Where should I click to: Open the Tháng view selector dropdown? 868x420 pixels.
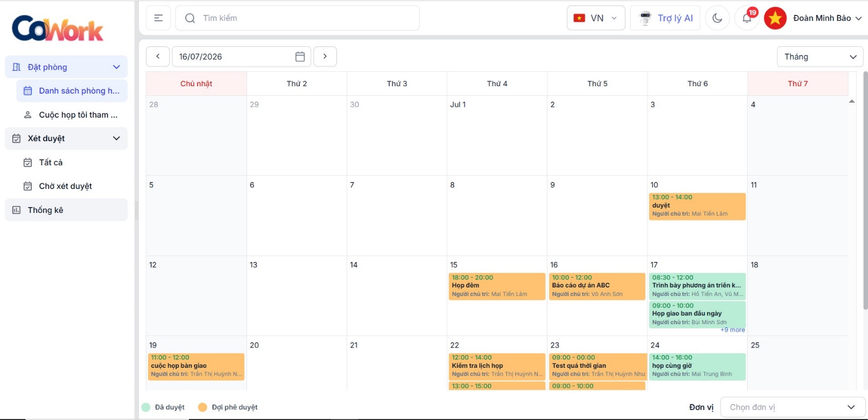pos(820,56)
